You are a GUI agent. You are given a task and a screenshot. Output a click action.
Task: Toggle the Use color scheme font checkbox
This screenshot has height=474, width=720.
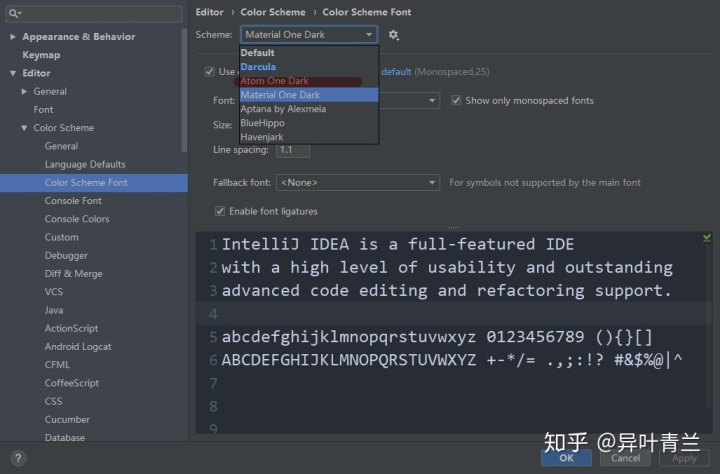(x=209, y=72)
